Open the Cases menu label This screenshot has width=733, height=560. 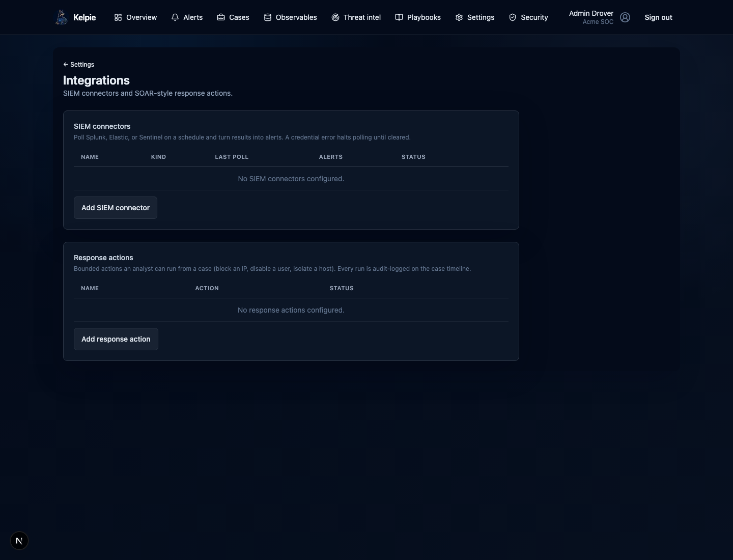(239, 17)
